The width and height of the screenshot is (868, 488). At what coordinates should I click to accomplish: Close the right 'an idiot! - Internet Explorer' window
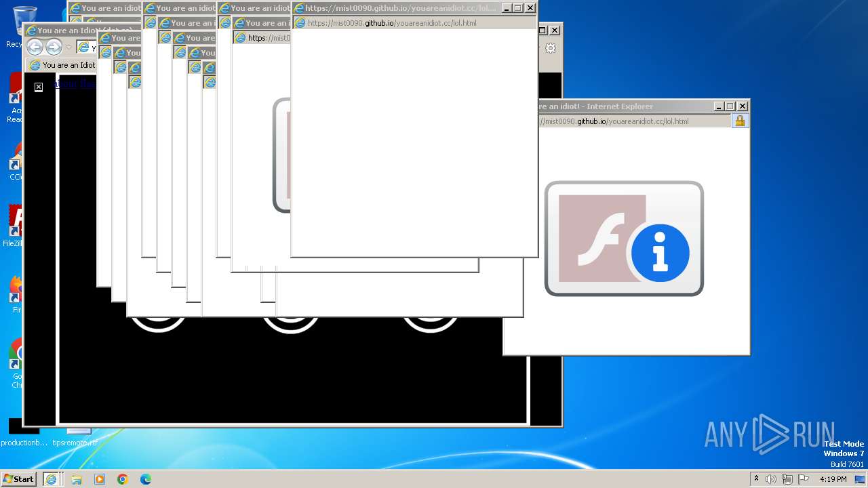click(x=743, y=106)
